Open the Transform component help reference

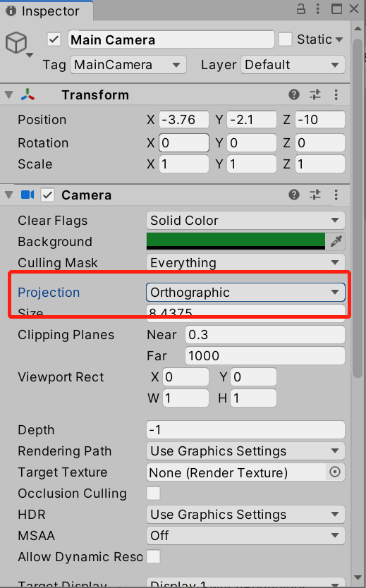click(x=294, y=94)
